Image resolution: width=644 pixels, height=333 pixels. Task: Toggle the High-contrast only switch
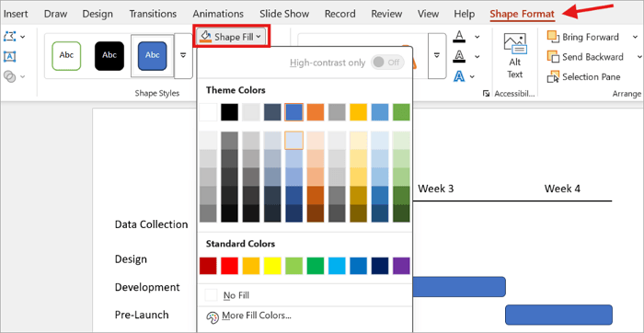[x=387, y=63]
